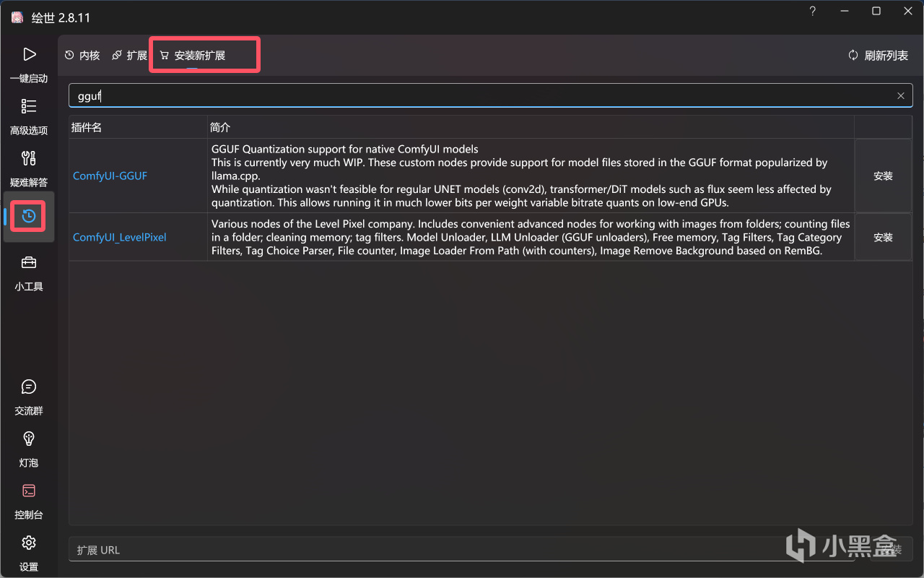Show the 控制台 console
Image resolution: width=924 pixels, height=578 pixels.
pos(29,500)
